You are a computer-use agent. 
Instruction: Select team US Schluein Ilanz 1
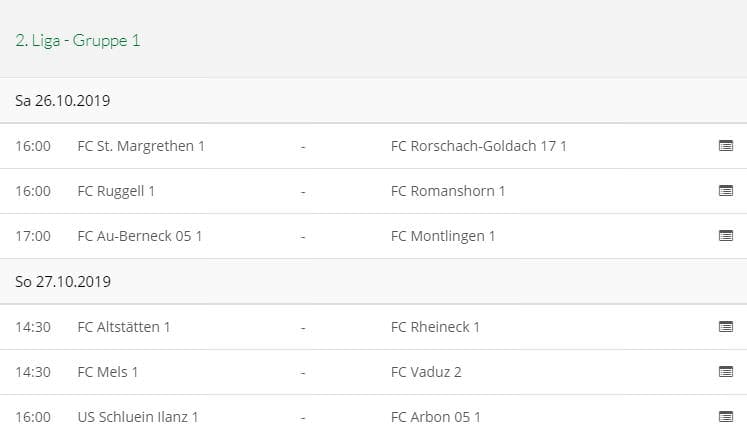pos(138,417)
